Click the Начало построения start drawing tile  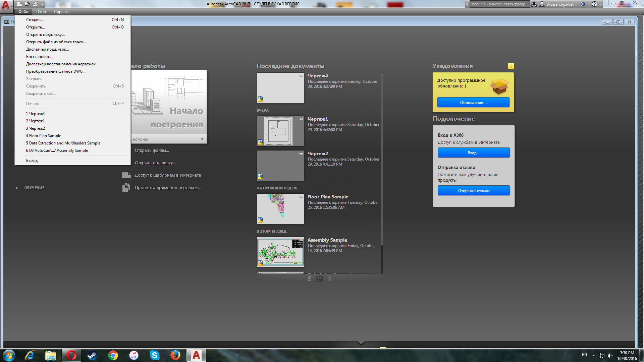coord(169,102)
